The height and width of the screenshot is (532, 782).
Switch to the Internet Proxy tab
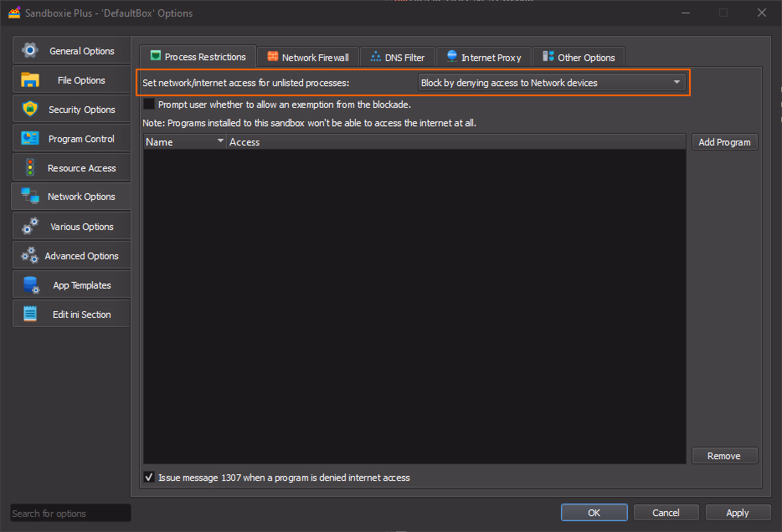coord(483,58)
